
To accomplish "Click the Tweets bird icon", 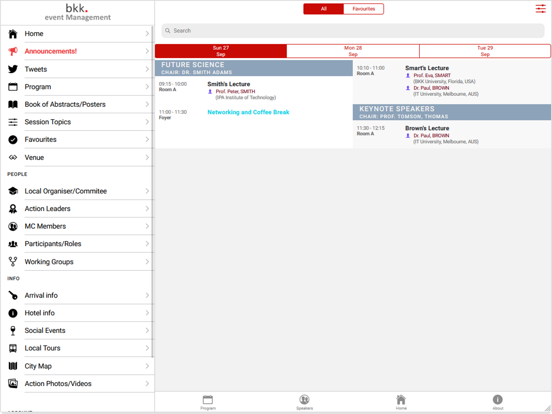I will tap(13, 69).
